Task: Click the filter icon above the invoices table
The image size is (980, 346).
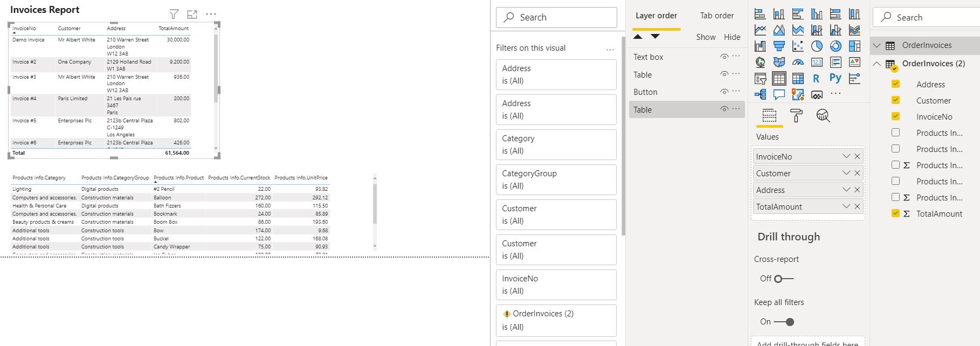Action: tap(174, 15)
